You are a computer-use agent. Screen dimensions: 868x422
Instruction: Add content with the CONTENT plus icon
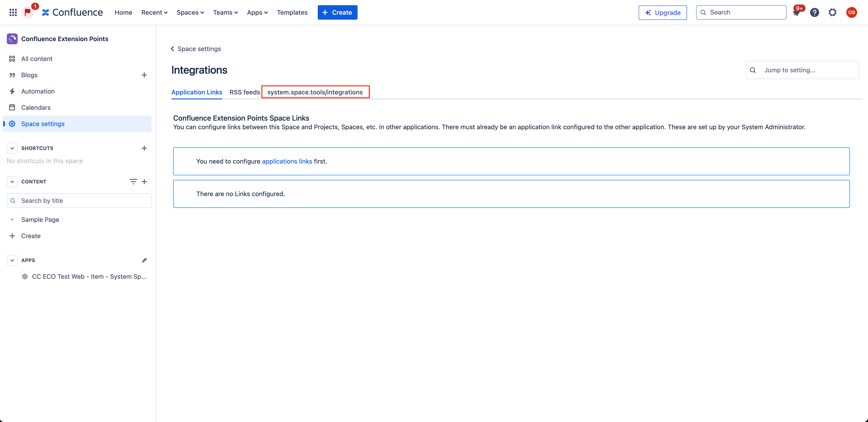144,181
